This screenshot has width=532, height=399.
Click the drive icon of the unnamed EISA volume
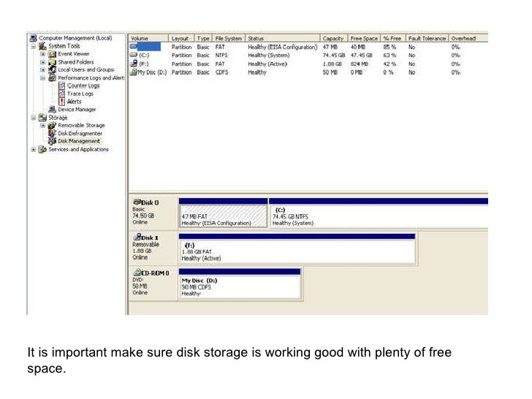(134, 47)
